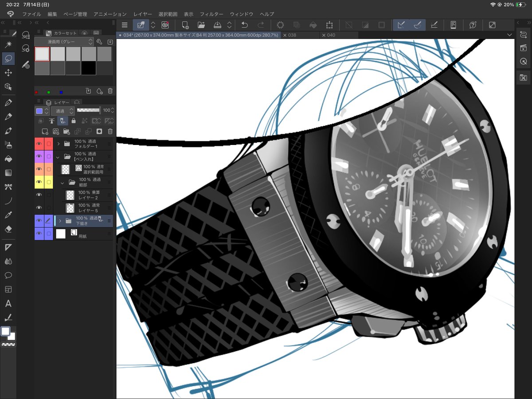Hide the 選択範囲用 layer
The image size is (532, 399).
[x=39, y=169]
